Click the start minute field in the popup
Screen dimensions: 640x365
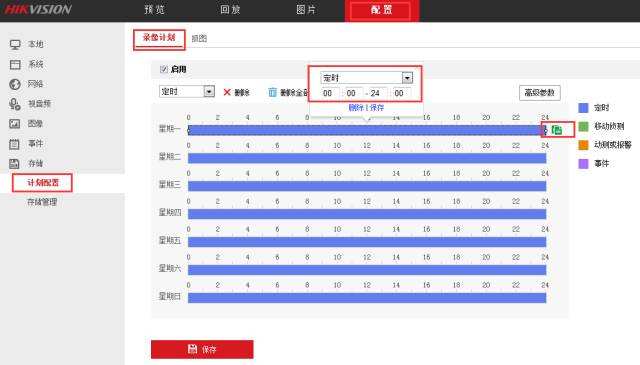(353, 93)
